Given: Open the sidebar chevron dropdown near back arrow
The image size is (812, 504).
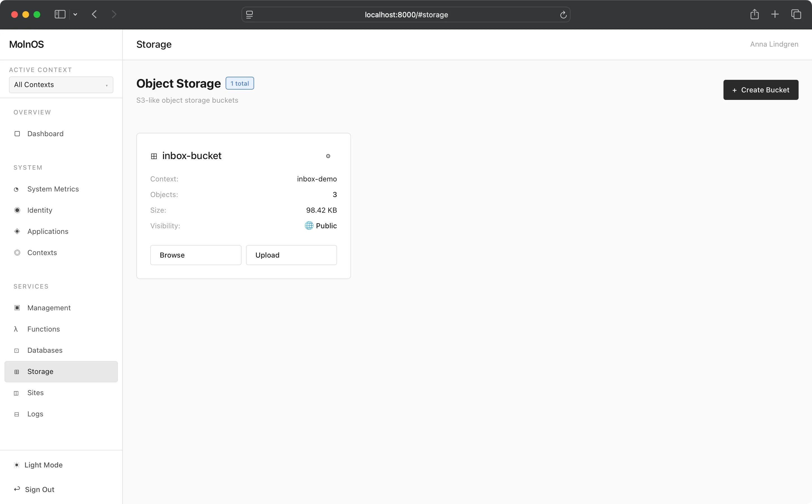Looking at the screenshot, I should 75,14.
